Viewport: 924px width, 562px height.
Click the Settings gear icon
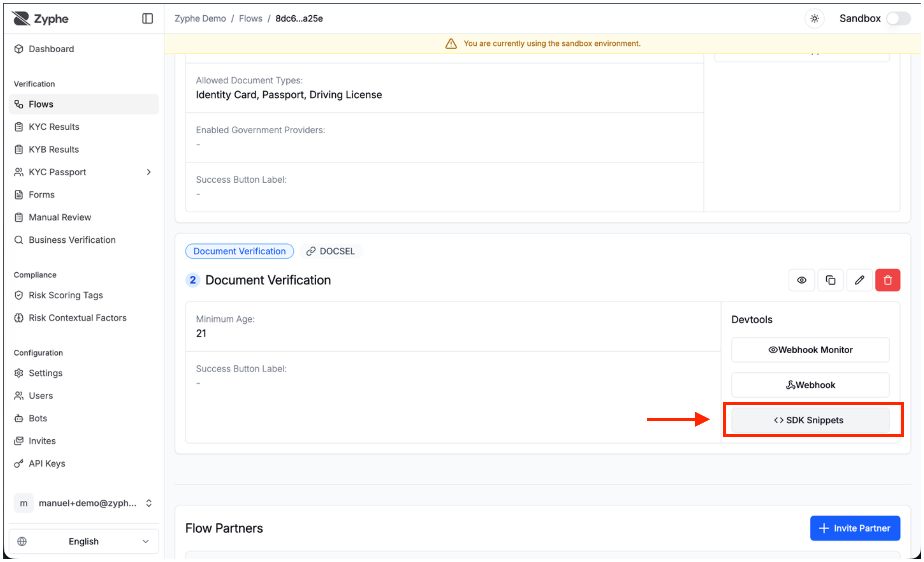(19, 373)
